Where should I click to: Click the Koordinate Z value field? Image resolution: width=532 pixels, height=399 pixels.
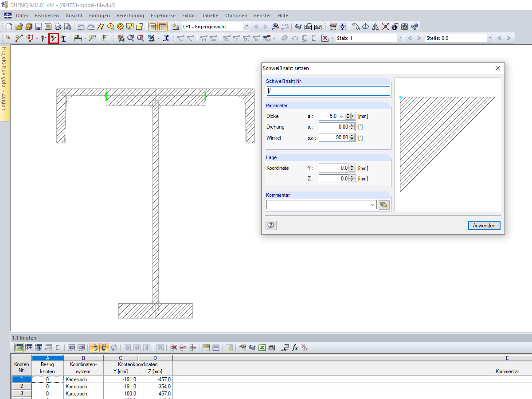tap(334, 179)
